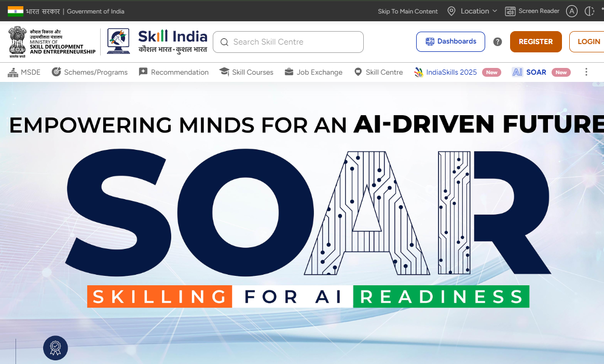Open the Dashboards button
Viewport: 604px width, 364px height.
coord(450,41)
